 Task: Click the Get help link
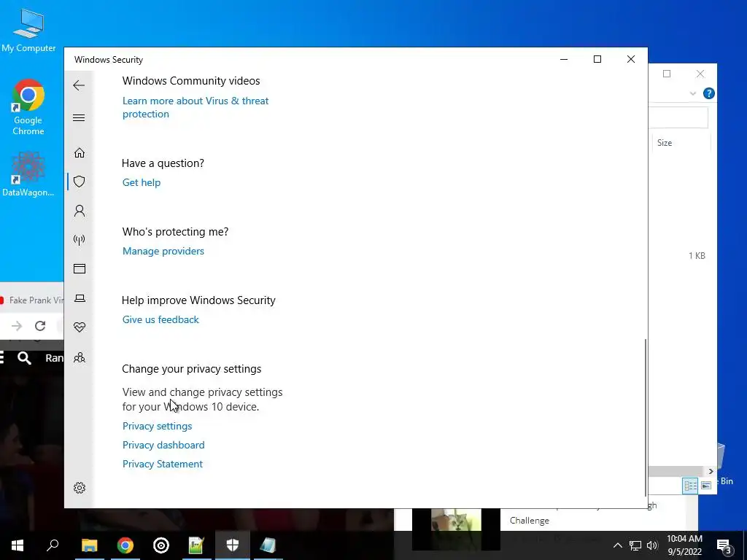point(142,182)
